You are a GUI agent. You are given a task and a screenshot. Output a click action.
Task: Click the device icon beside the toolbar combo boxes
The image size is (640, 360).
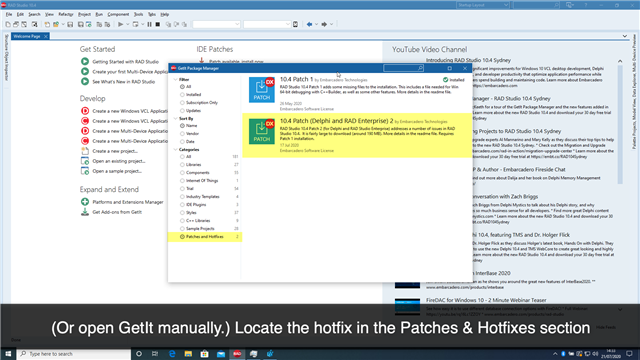[296, 24]
